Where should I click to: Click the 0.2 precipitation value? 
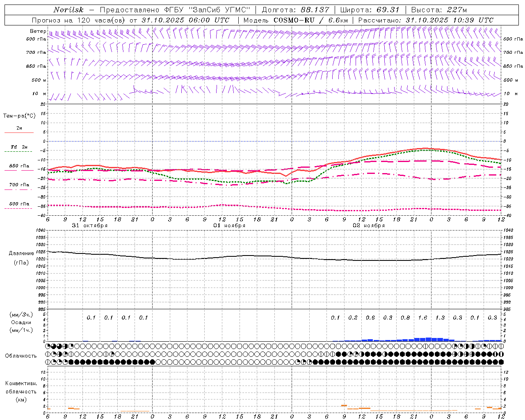pyautogui.click(x=353, y=317)
